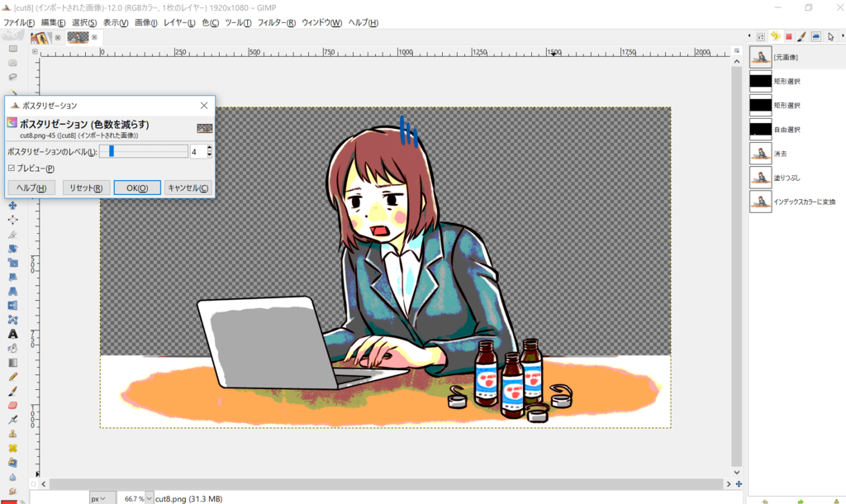Select the Airbrush tool

point(13,419)
